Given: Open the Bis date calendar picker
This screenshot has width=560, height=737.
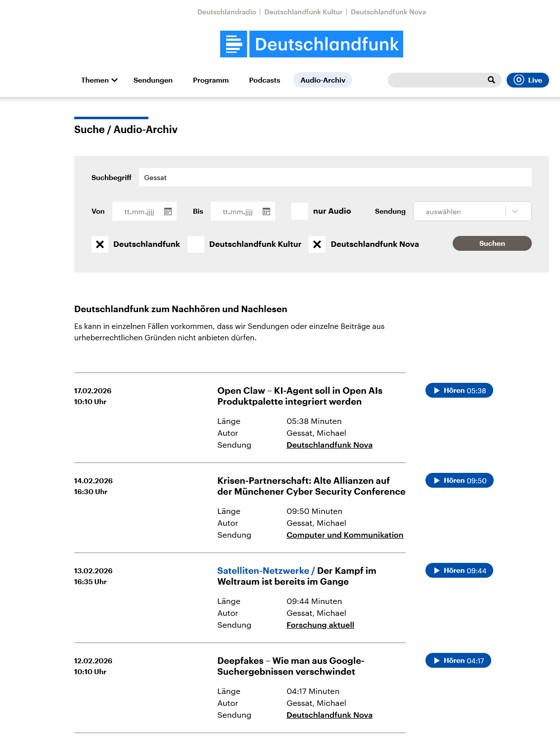Looking at the screenshot, I should coord(266,212).
